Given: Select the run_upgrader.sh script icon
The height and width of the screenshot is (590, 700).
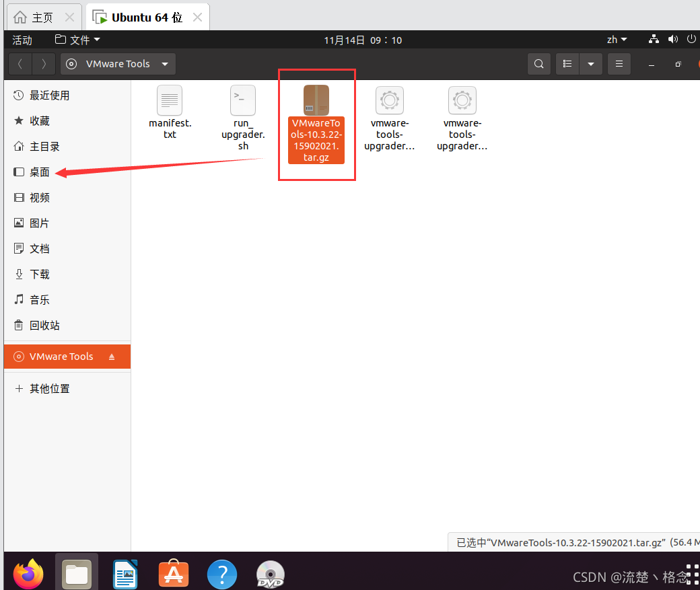Looking at the screenshot, I should (243, 100).
